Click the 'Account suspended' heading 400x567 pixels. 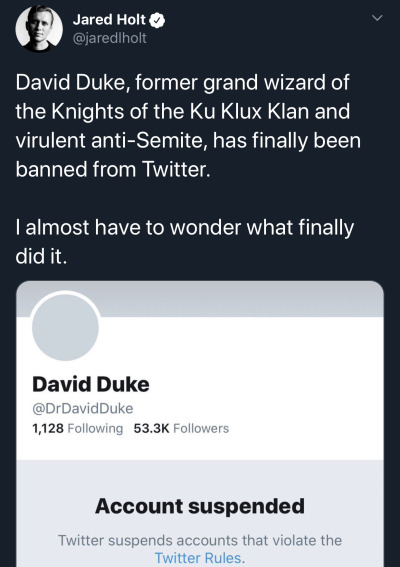click(x=200, y=506)
